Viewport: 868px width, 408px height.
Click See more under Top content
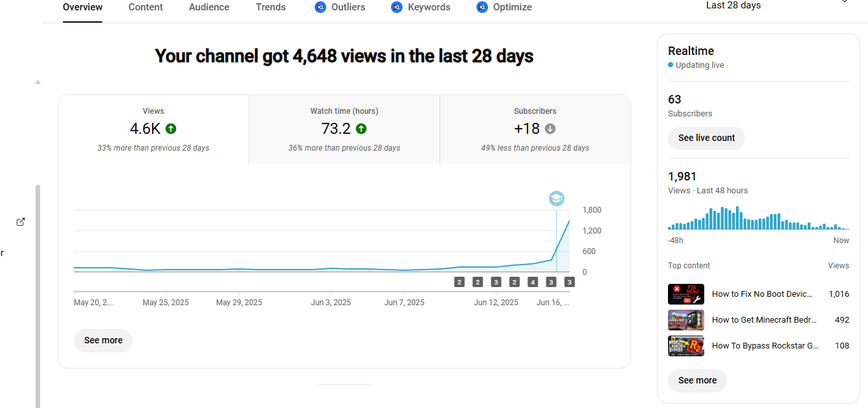[x=697, y=380]
